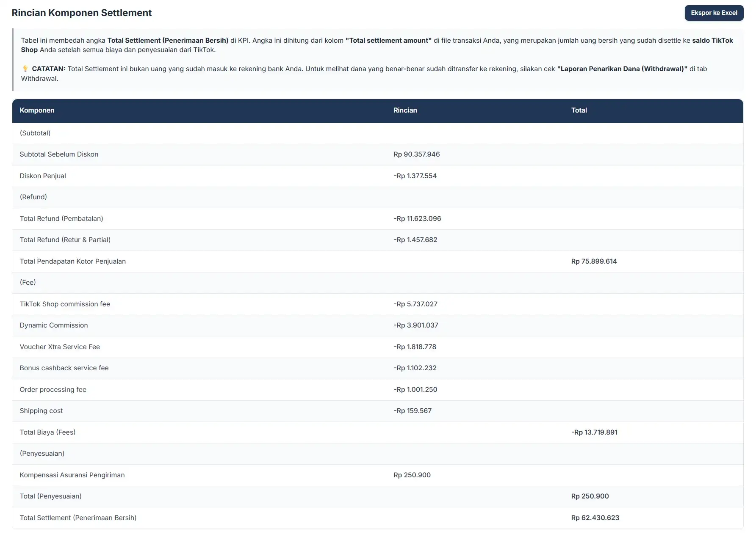Click the (Fee) section row

(28, 282)
